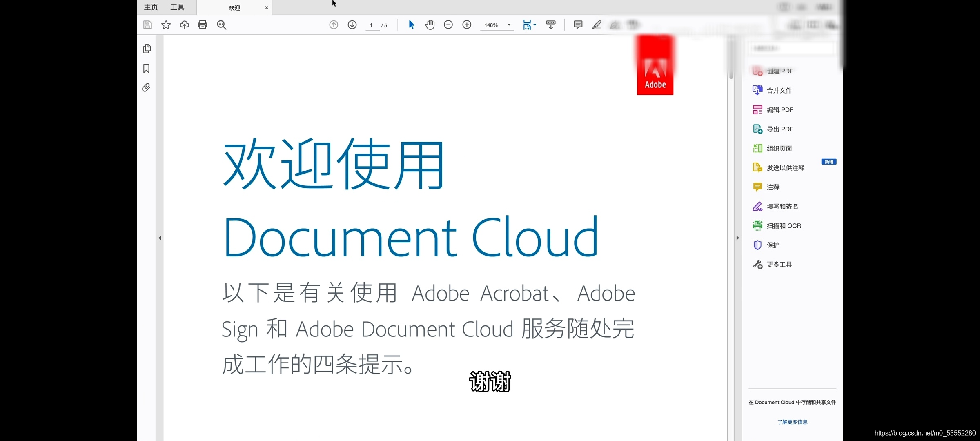Click the star bookmark icon in toolbar

point(166,25)
